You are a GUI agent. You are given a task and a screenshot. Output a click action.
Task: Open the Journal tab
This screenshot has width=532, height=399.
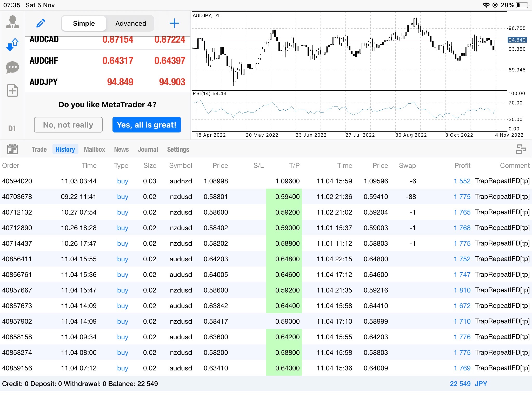click(x=148, y=149)
